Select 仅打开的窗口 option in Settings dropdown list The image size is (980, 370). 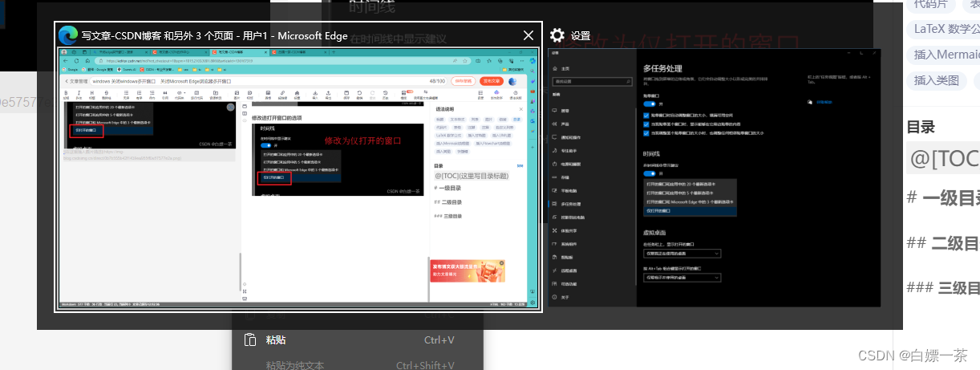(690, 211)
